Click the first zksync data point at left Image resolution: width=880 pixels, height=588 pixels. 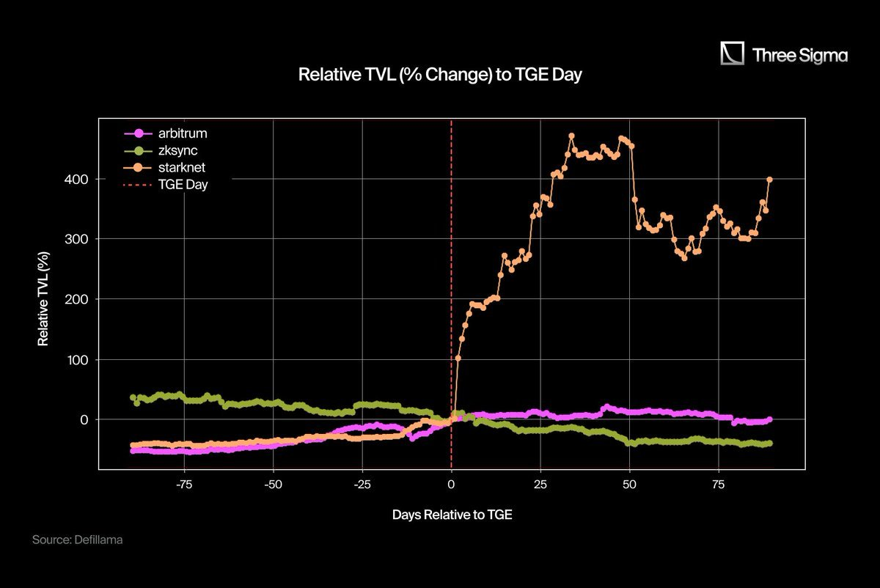tap(133, 397)
